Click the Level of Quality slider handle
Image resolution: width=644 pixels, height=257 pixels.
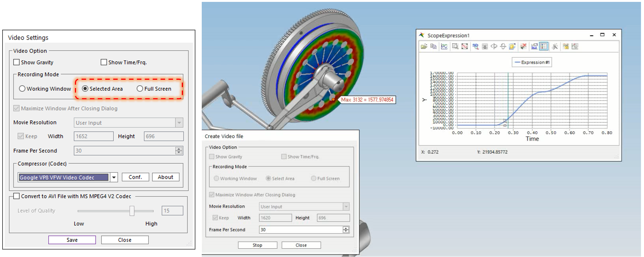(132, 211)
